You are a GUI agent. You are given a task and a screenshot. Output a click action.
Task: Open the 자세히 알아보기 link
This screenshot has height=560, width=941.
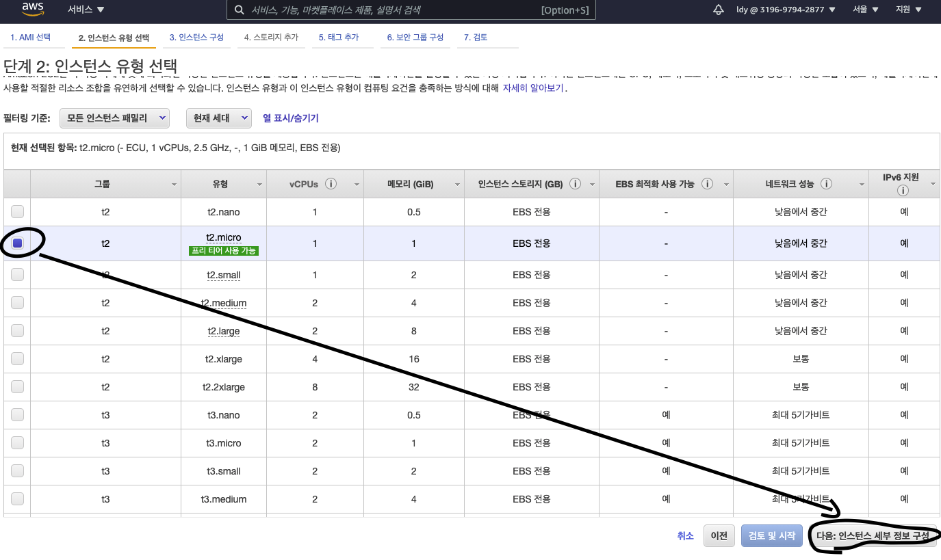tap(533, 88)
